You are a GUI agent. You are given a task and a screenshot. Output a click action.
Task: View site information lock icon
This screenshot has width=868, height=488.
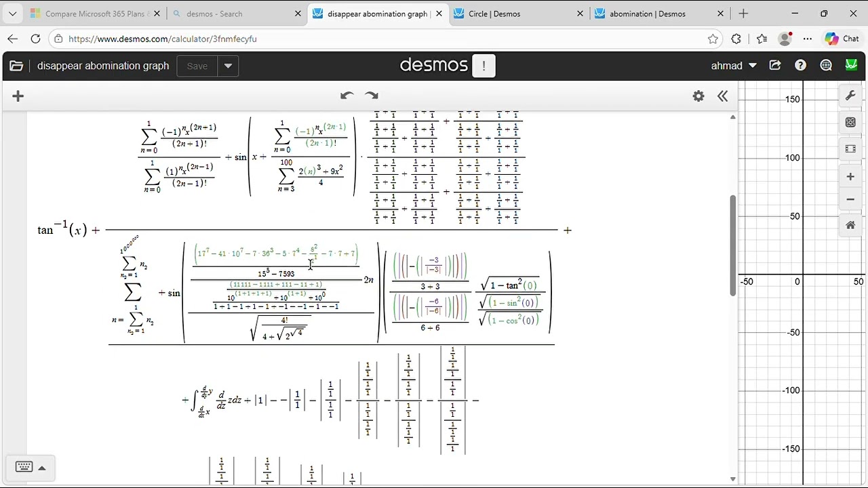[58, 39]
